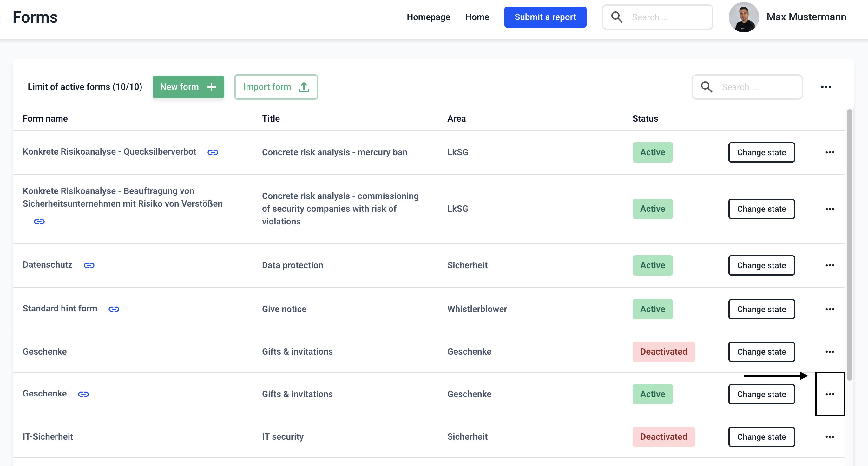This screenshot has height=466, width=868.
Task: Click the link icon beside Datenschutz
Action: pos(89,265)
